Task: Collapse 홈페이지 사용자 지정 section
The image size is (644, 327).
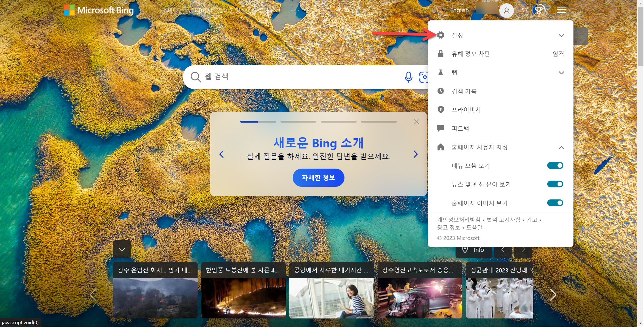Action: pyautogui.click(x=561, y=147)
